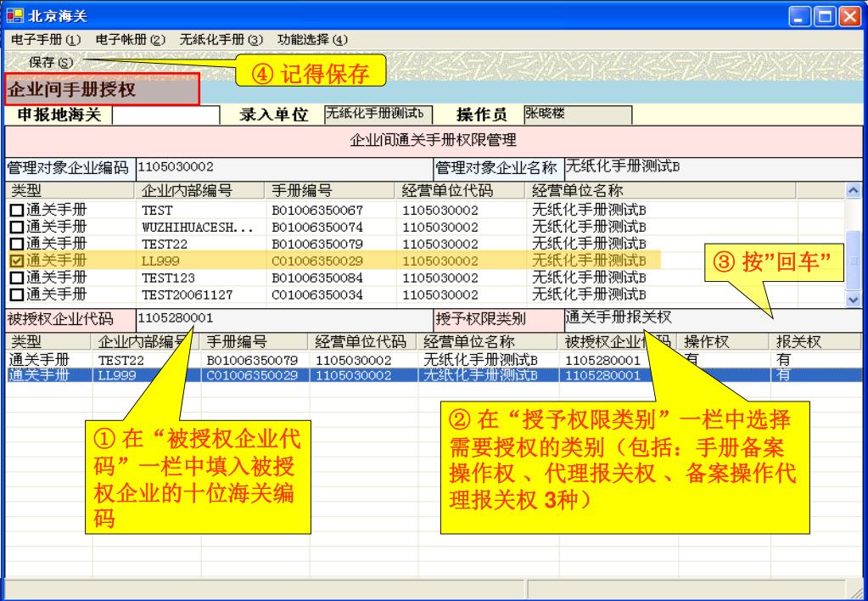Screen dimensions: 868x601
Task: Open the 授予权限类别 combo box
Action: click(x=713, y=319)
